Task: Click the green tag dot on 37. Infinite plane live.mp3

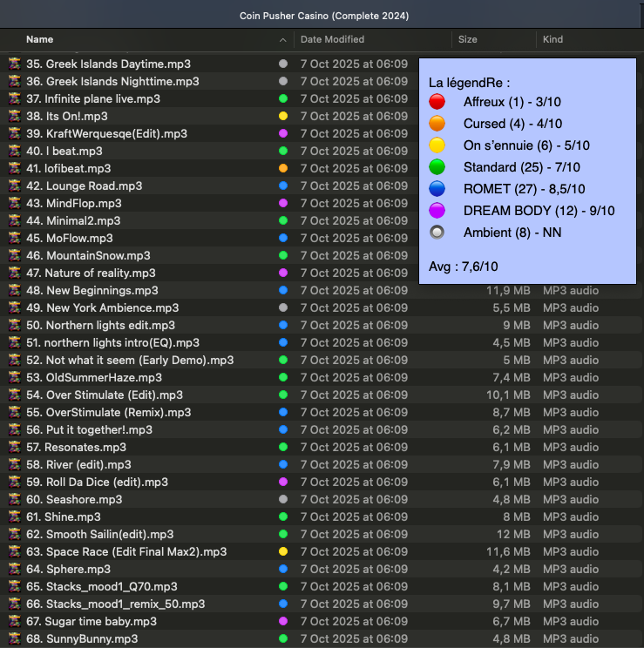Action: [x=283, y=98]
